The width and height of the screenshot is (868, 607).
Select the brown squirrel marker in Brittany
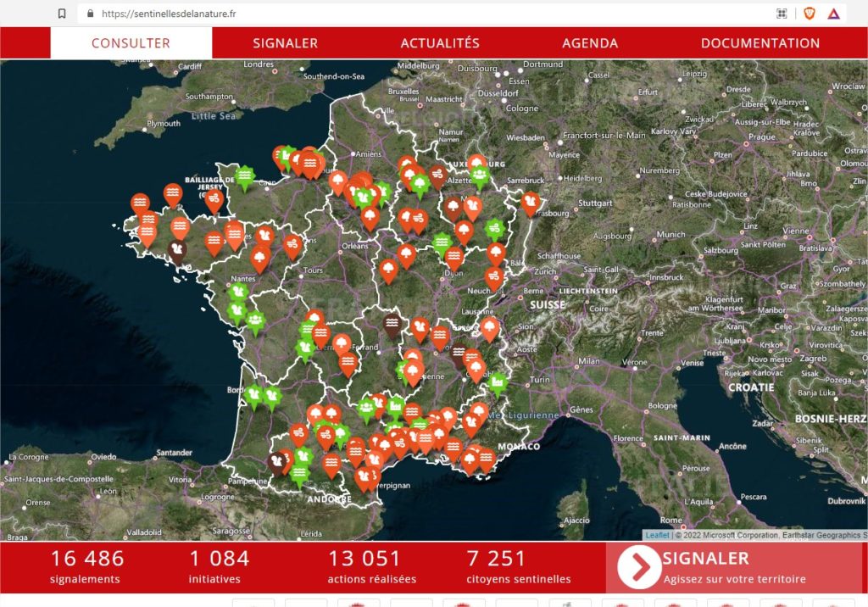click(x=178, y=249)
